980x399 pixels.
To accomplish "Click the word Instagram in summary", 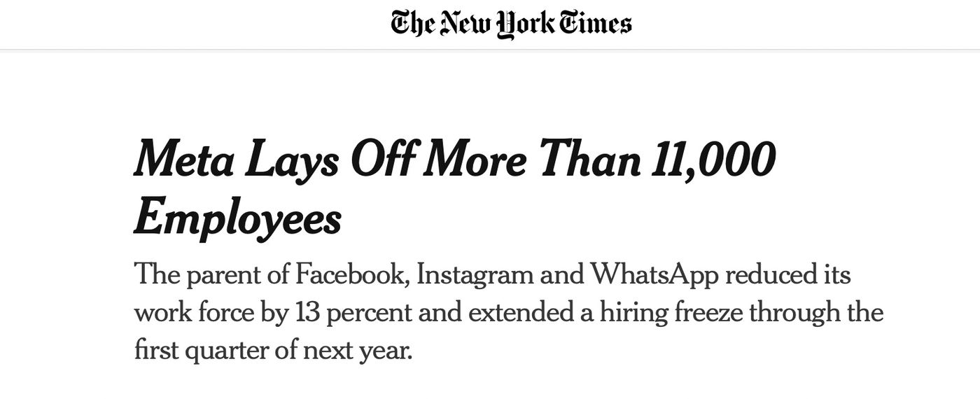I will 474,276.
